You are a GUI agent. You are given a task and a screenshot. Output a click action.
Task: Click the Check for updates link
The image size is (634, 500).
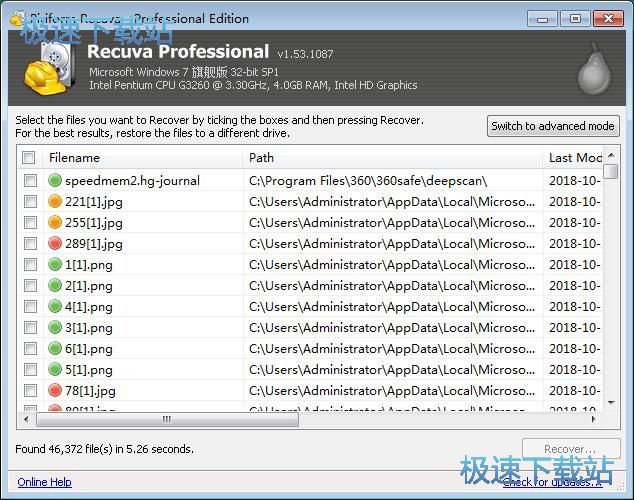[552, 482]
